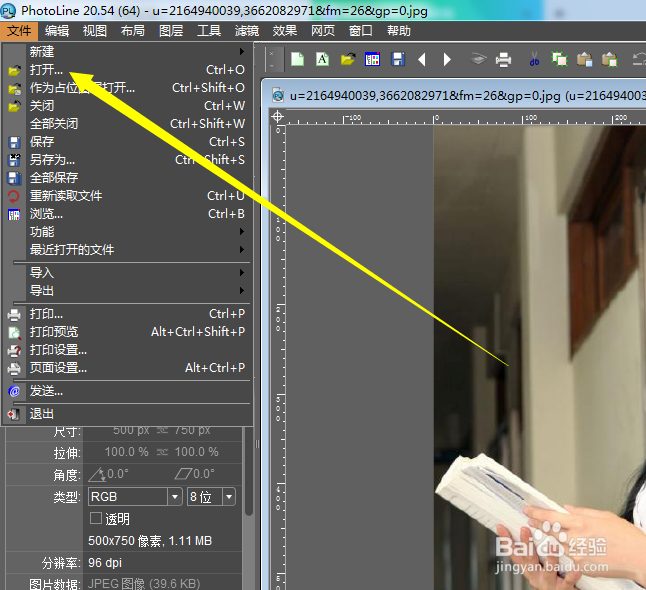This screenshot has width=646, height=590.
Task: Choose 退出 to quit PhotoLine
Action: pos(127,414)
